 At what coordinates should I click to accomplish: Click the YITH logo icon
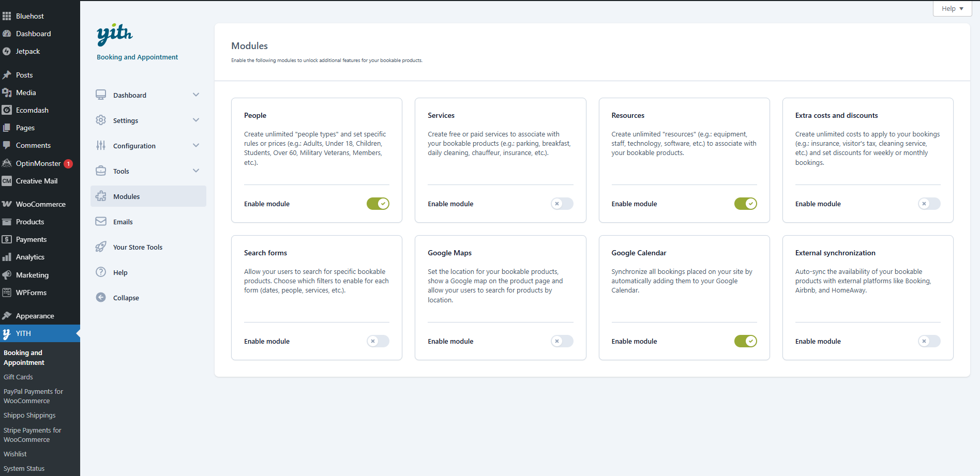(114, 35)
